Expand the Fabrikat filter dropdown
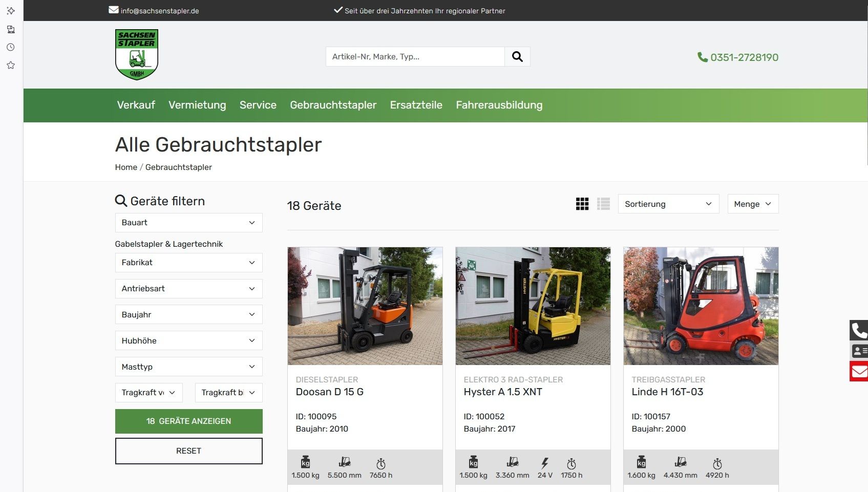This screenshot has height=492, width=868. click(188, 263)
